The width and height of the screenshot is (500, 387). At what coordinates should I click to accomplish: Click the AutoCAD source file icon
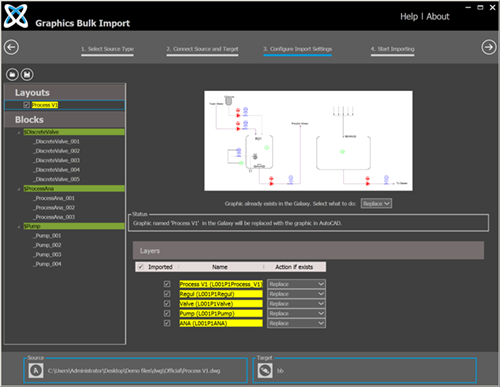[36, 371]
